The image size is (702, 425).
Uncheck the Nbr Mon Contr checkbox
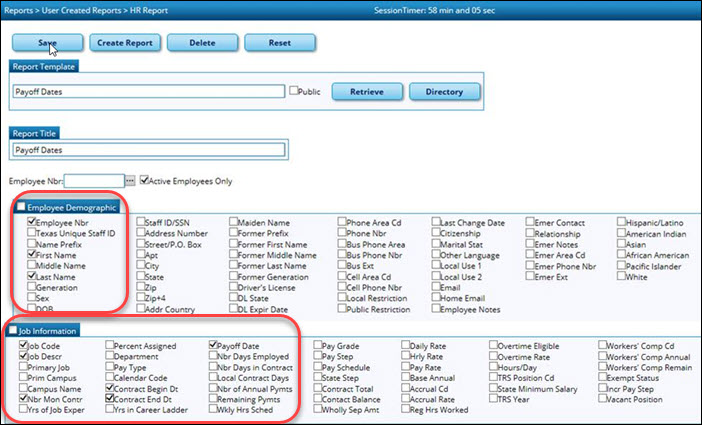[x=23, y=398]
